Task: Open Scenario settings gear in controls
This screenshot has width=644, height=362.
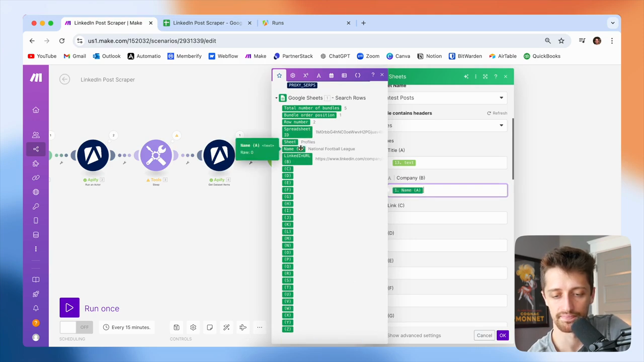Action: click(x=193, y=327)
